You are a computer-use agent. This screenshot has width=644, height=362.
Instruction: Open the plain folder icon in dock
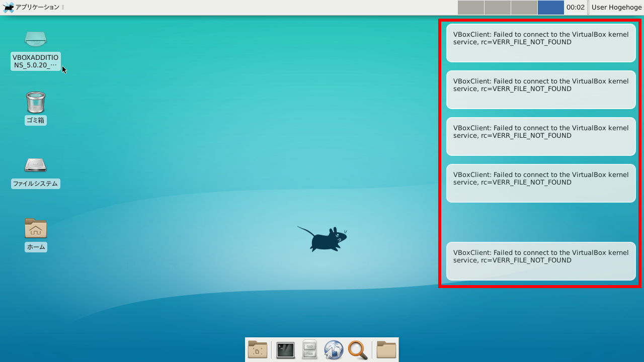point(386,349)
